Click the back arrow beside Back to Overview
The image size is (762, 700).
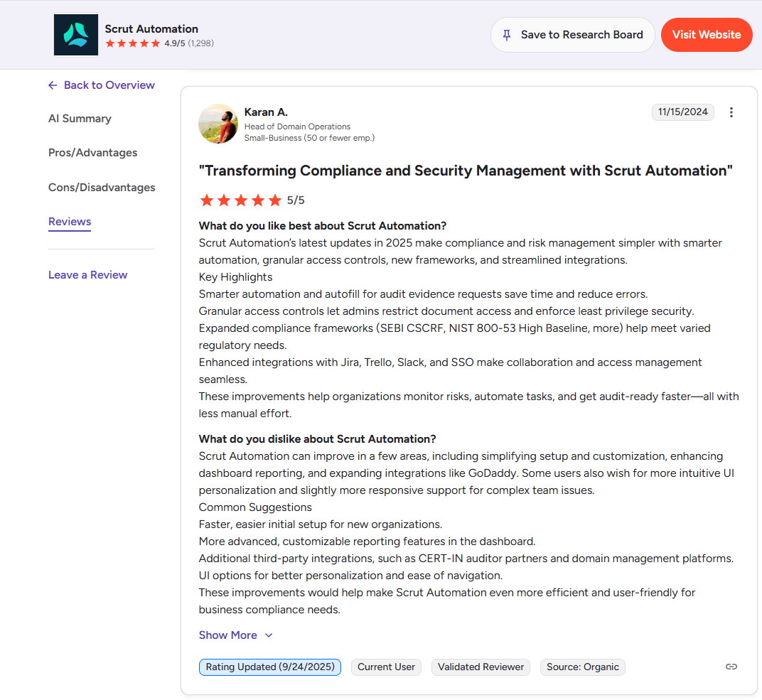pyautogui.click(x=52, y=85)
